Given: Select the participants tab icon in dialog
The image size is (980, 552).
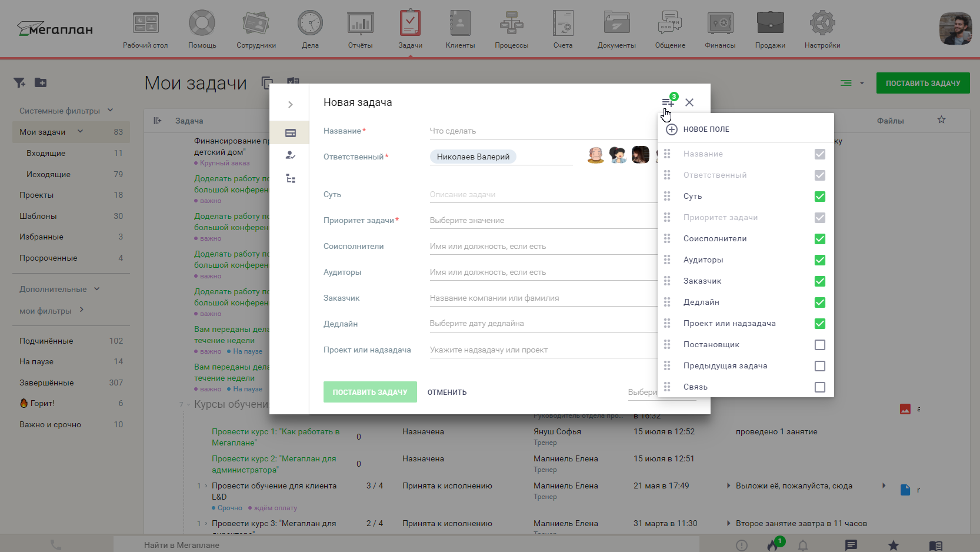Looking at the screenshot, I should tap(290, 155).
